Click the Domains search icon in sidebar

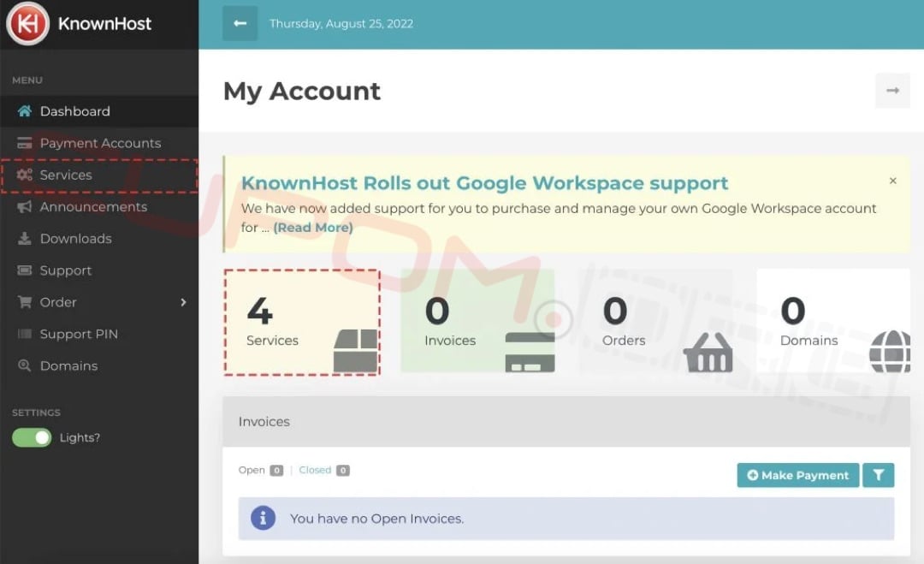(24, 365)
